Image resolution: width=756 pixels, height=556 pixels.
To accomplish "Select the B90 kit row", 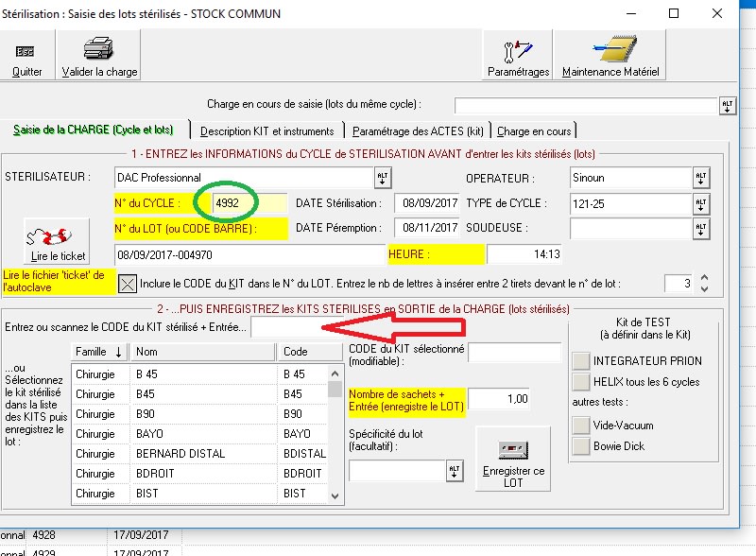I will pos(199,414).
